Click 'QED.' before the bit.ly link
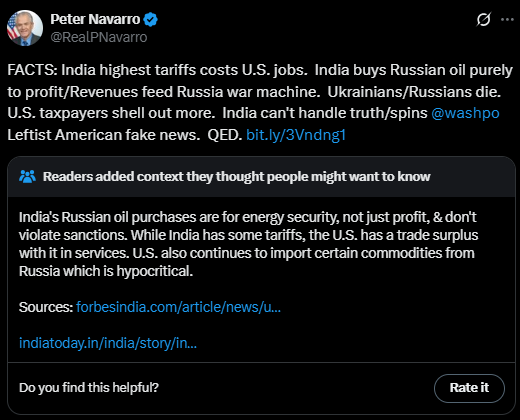The height and width of the screenshot is (420, 520). [225, 135]
